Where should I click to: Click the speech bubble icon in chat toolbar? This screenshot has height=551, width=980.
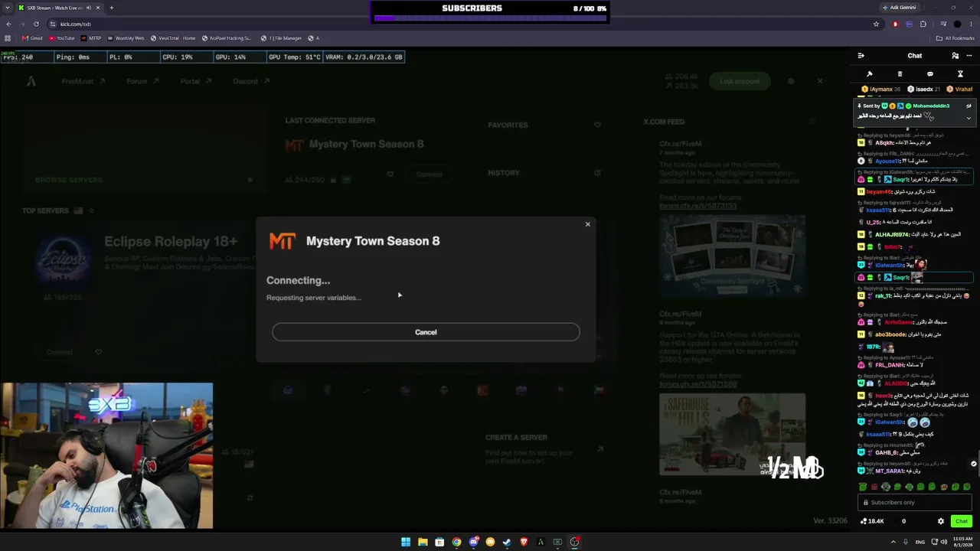[930, 74]
